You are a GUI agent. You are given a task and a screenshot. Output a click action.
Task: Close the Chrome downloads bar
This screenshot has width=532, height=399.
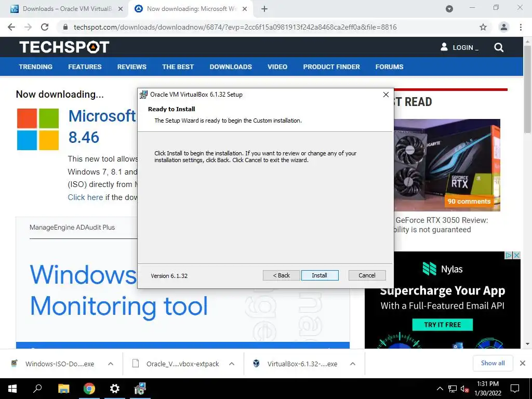(x=523, y=363)
